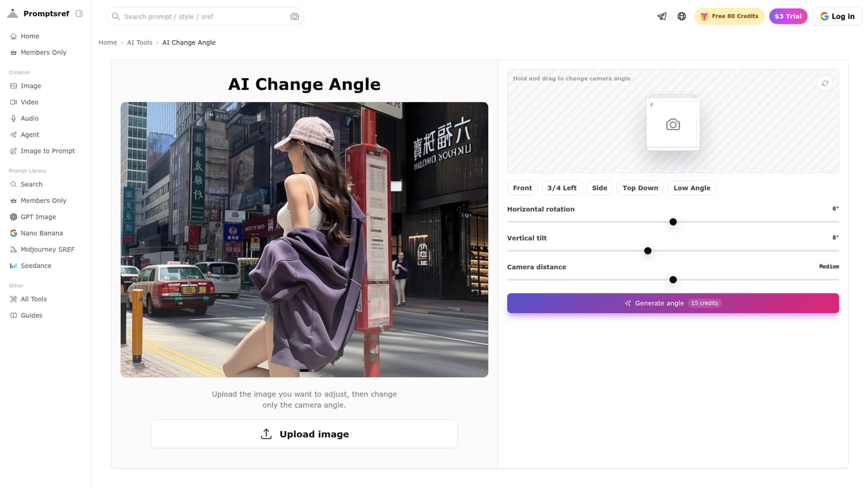Open the language globe icon

tap(682, 16)
